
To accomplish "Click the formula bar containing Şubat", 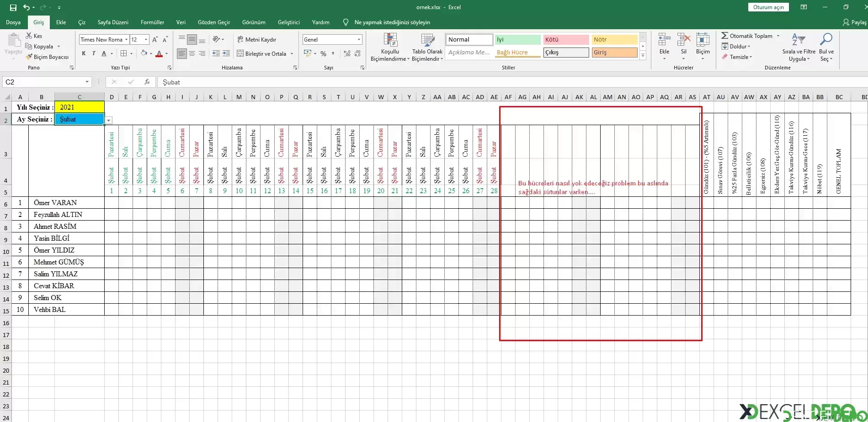I will tap(512, 82).
